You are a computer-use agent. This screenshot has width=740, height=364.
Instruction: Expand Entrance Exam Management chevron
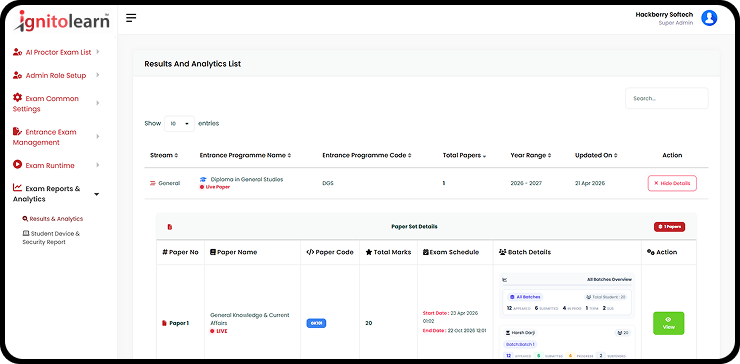pyautogui.click(x=98, y=136)
